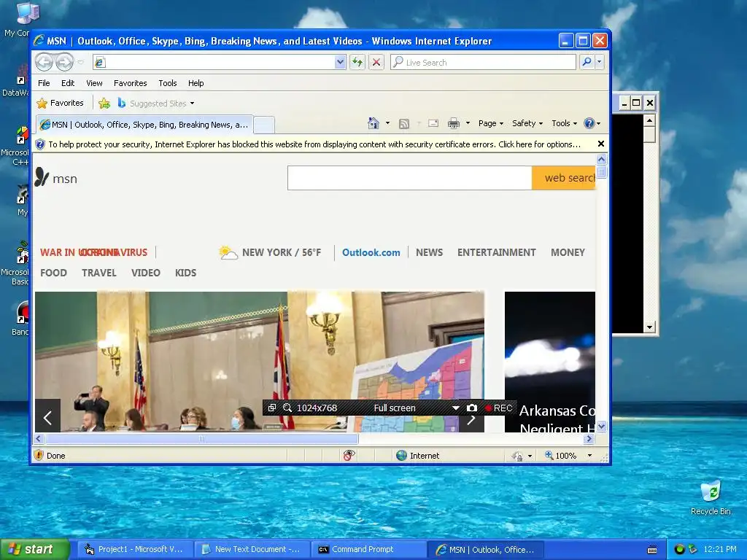Switch to New Text Document taskbar button
The image size is (747, 560).
252,550
